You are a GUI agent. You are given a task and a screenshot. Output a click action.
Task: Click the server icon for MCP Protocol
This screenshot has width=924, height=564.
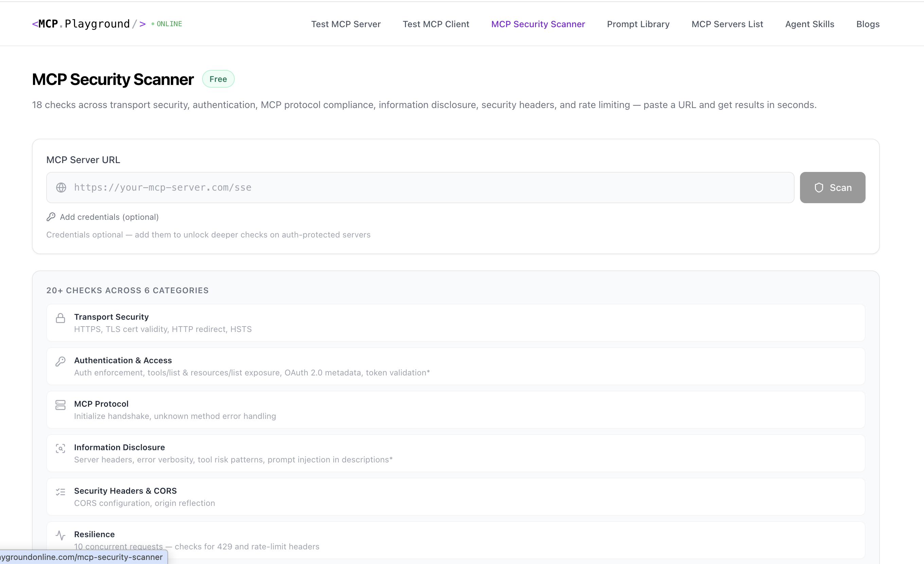61,405
